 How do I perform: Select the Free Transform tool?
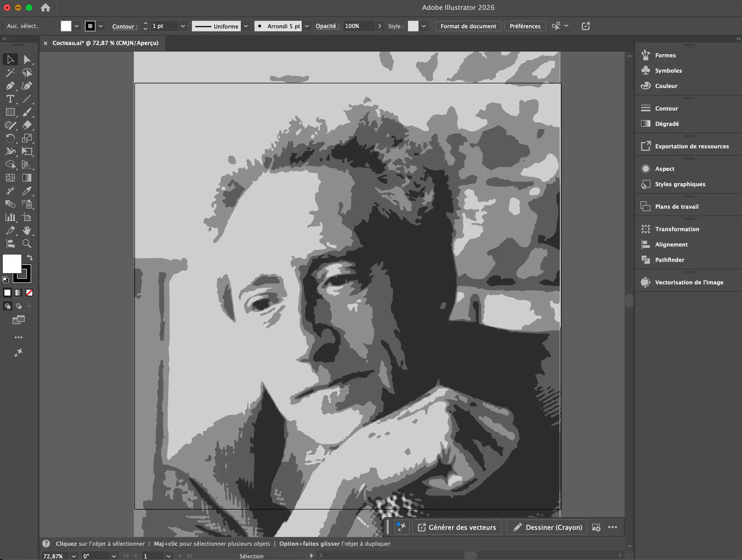click(x=27, y=151)
